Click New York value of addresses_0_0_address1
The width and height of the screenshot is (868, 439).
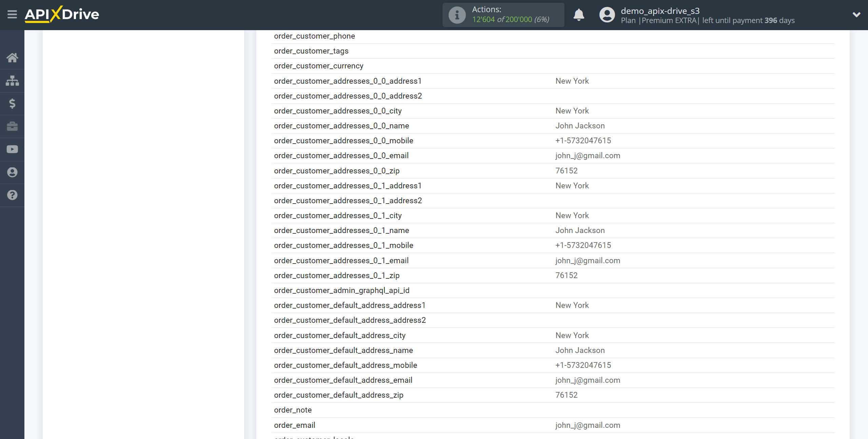click(x=572, y=81)
